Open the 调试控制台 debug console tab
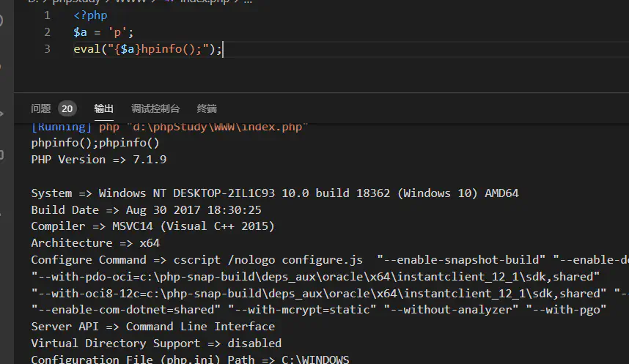 point(155,108)
